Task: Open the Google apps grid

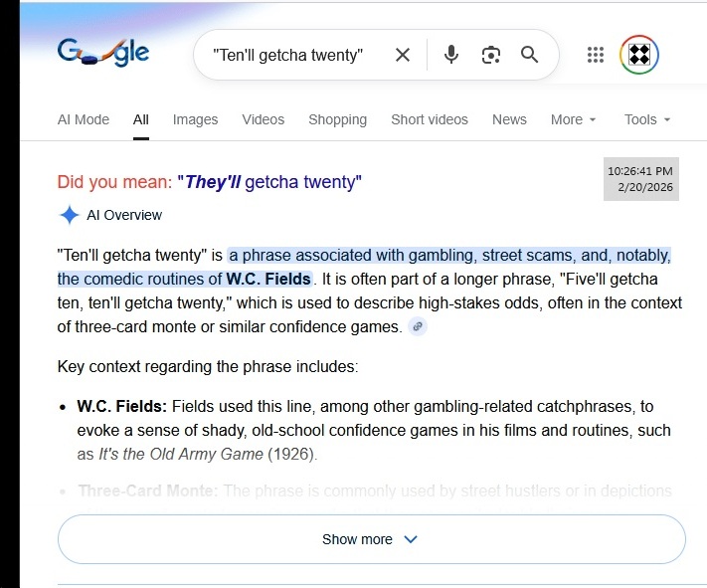Action: [x=596, y=55]
